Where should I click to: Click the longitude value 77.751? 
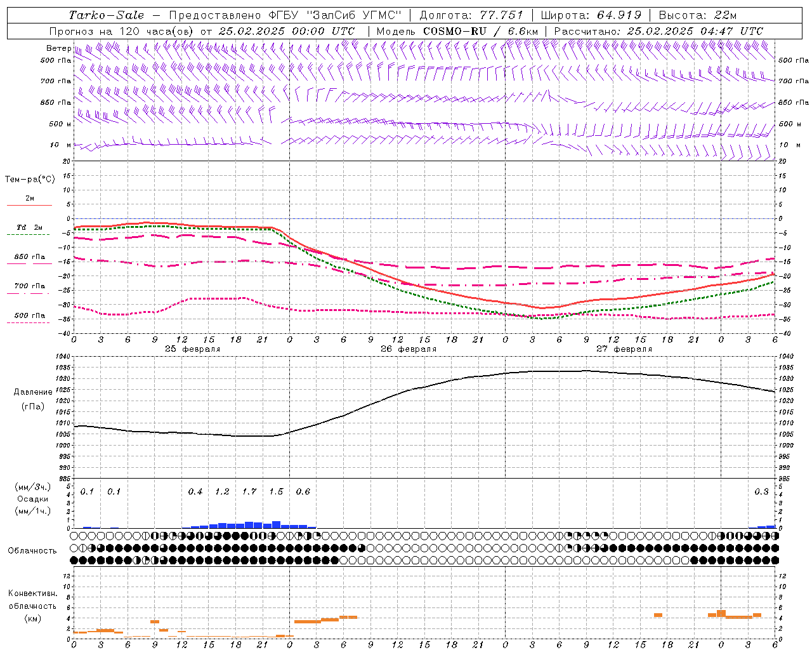[501, 15]
